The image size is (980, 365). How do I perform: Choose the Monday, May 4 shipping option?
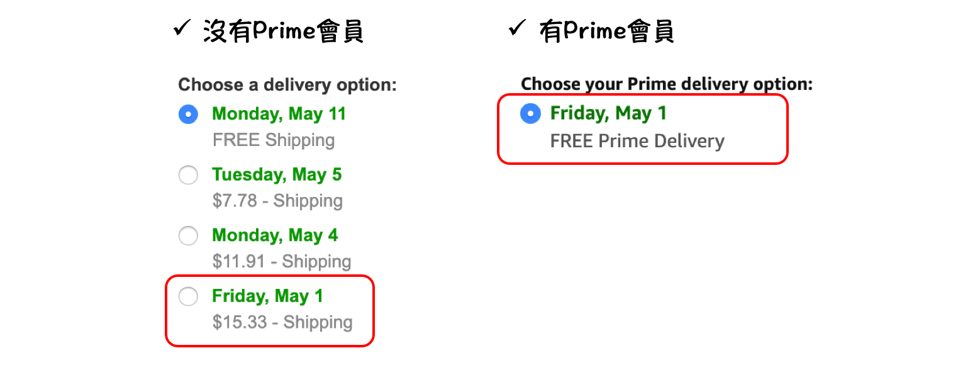(x=188, y=235)
